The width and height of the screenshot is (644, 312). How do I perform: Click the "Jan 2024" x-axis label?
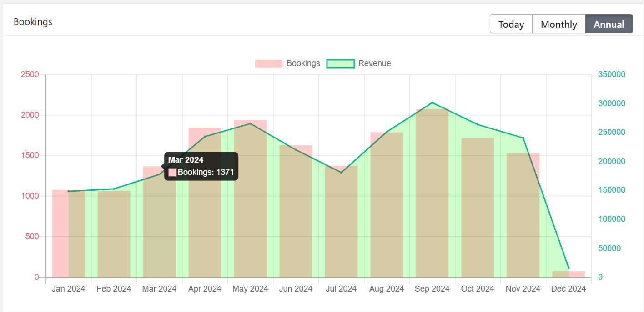click(x=69, y=289)
